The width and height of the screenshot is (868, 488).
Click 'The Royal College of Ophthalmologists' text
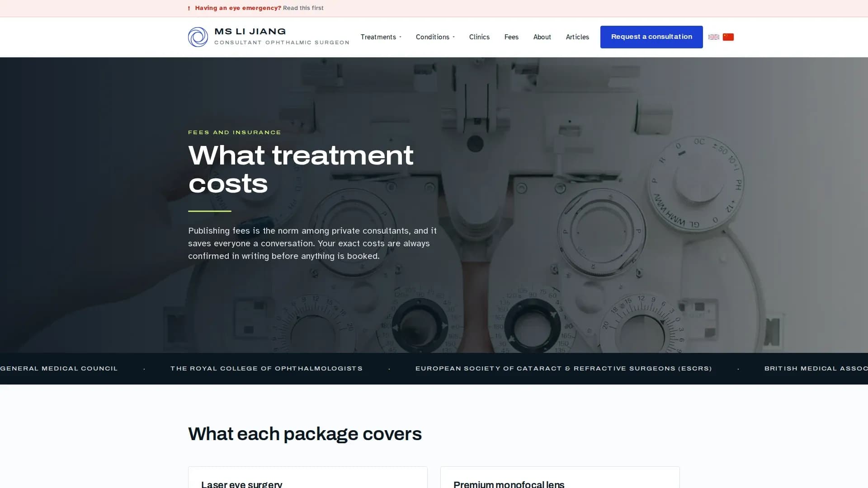(266, 369)
